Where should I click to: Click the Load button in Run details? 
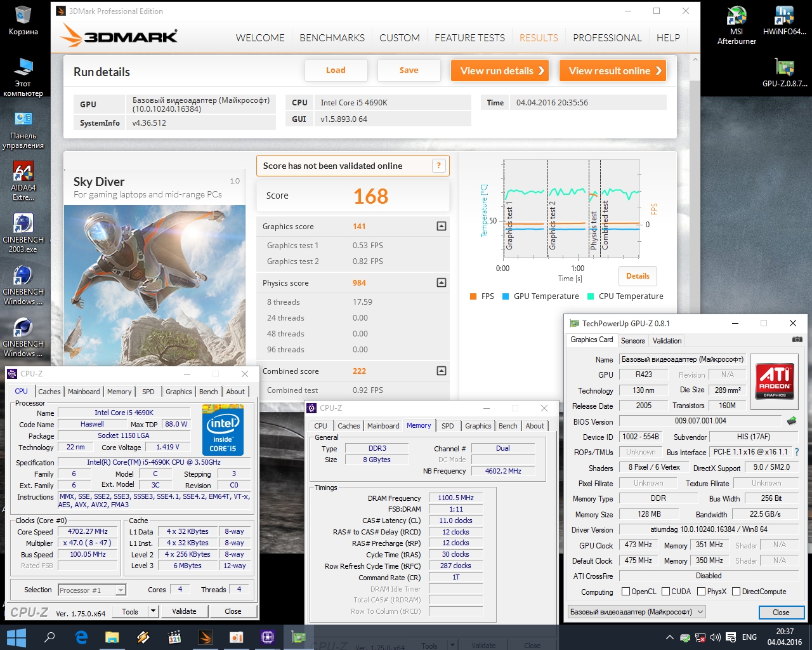coord(336,70)
